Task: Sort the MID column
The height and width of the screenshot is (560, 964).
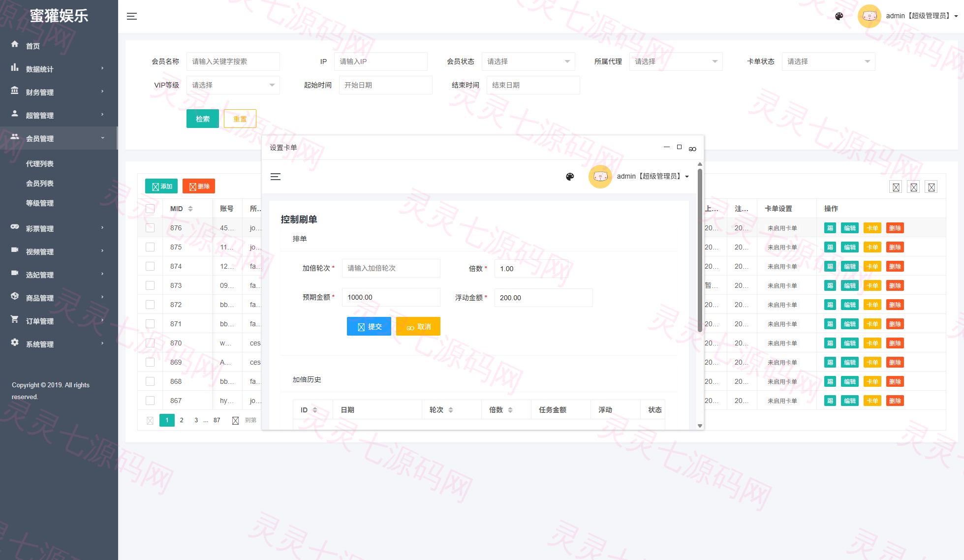Action: coord(190,209)
